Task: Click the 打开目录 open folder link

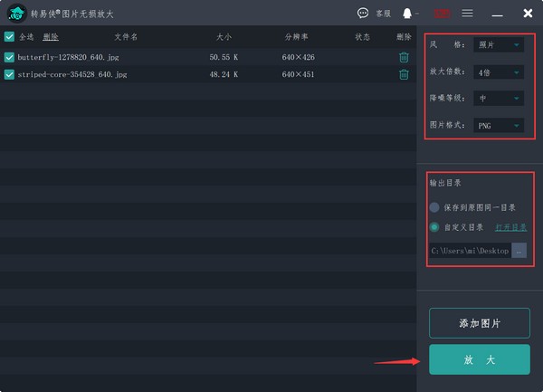Action: (x=510, y=227)
